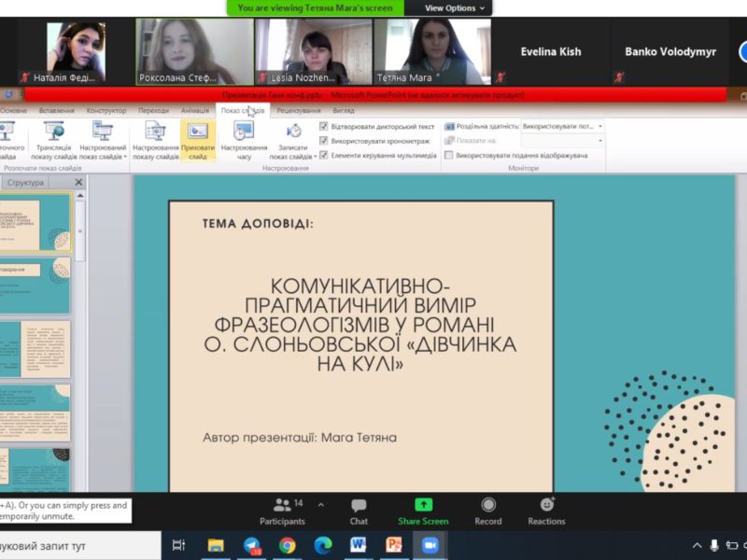Start Zoom meeting recording
This screenshot has height=560, width=747.
[x=487, y=510]
